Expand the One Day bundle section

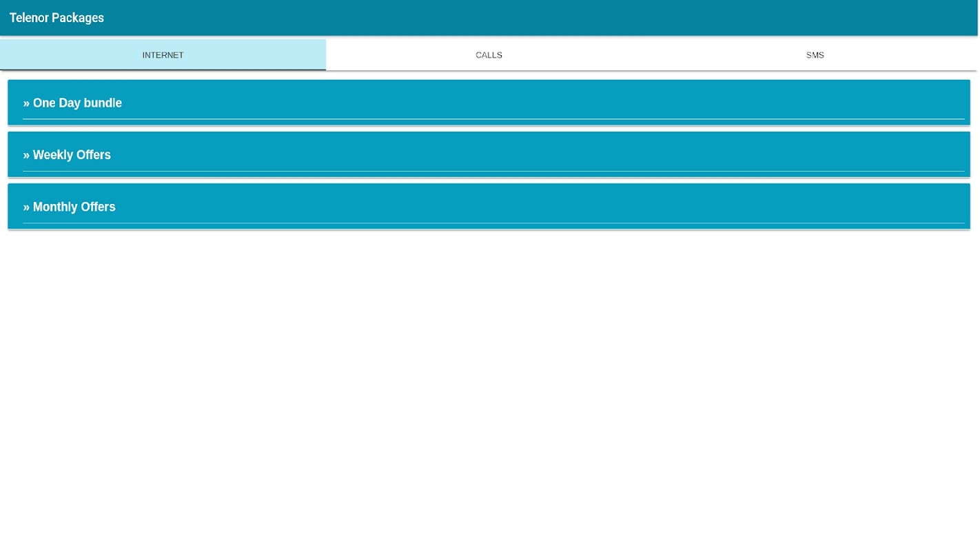(489, 103)
